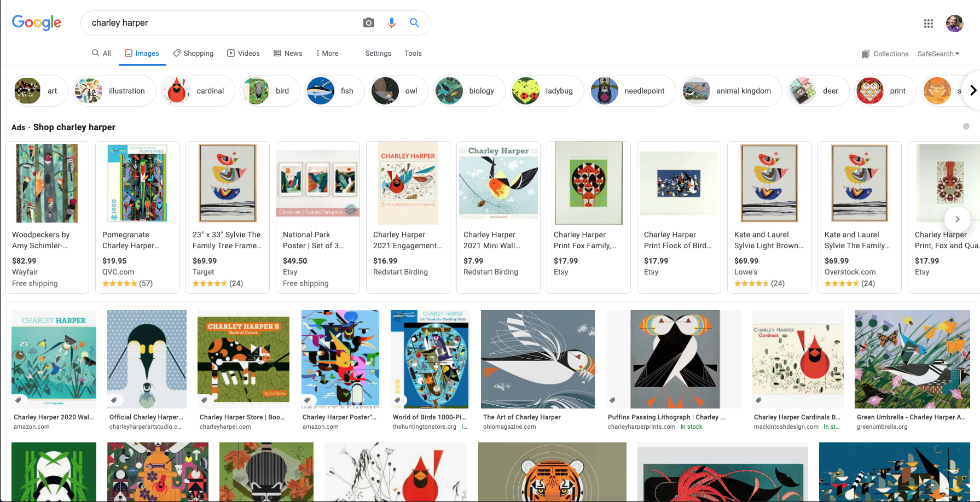Filter images by the animal kingdom chip
Viewport: 980px width, 502px height.
click(732, 91)
